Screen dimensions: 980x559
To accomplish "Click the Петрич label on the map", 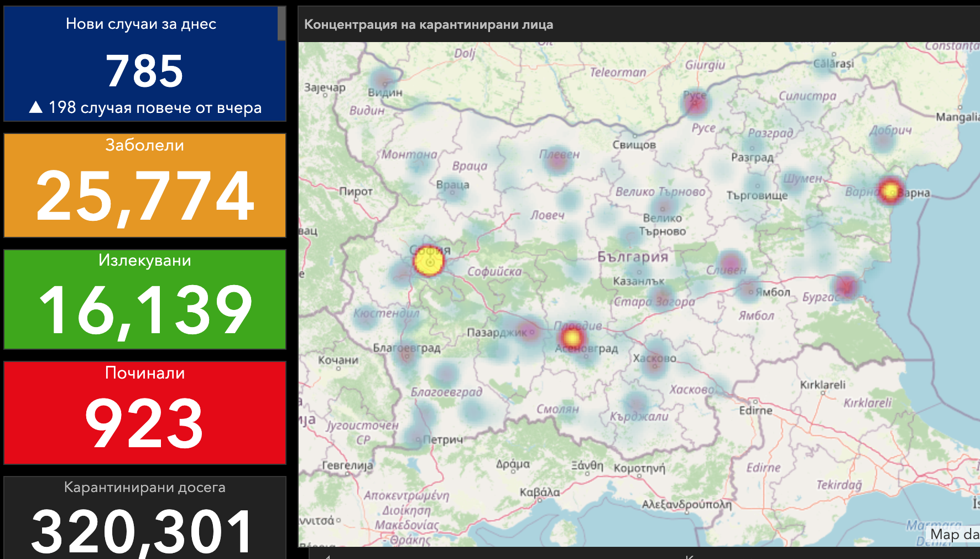I will pos(442,440).
